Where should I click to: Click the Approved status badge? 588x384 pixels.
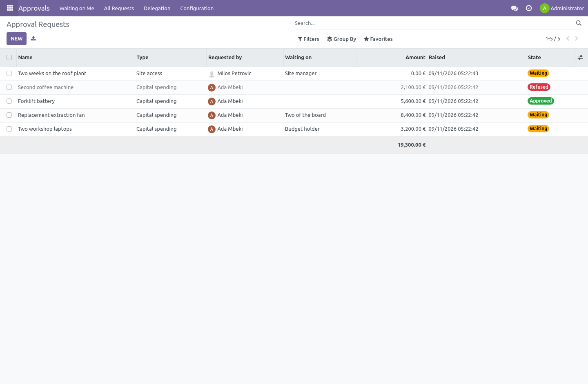click(x=541, y=101)
